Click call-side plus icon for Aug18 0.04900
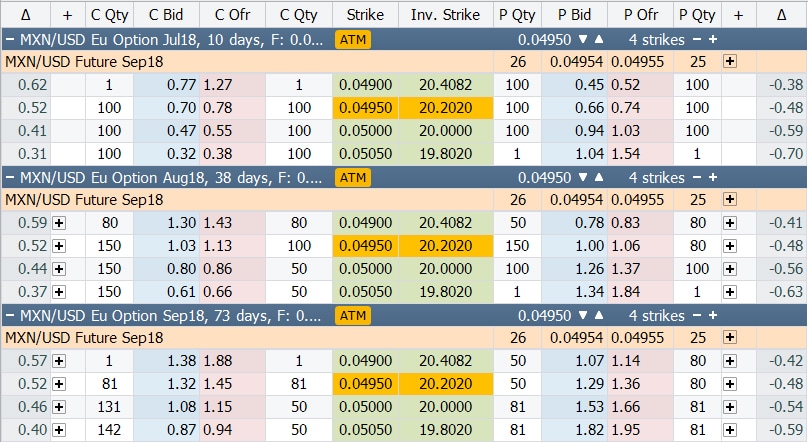This screenshot has height=442, width=808. click(x=59, y=223)
